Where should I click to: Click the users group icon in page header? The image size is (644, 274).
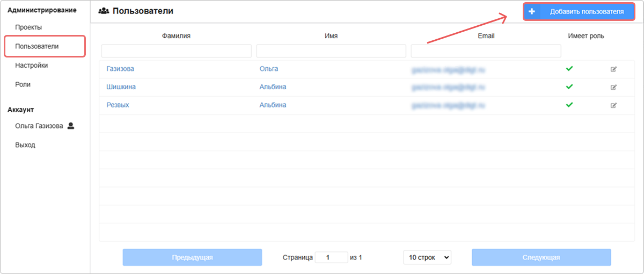pos(104,11)
